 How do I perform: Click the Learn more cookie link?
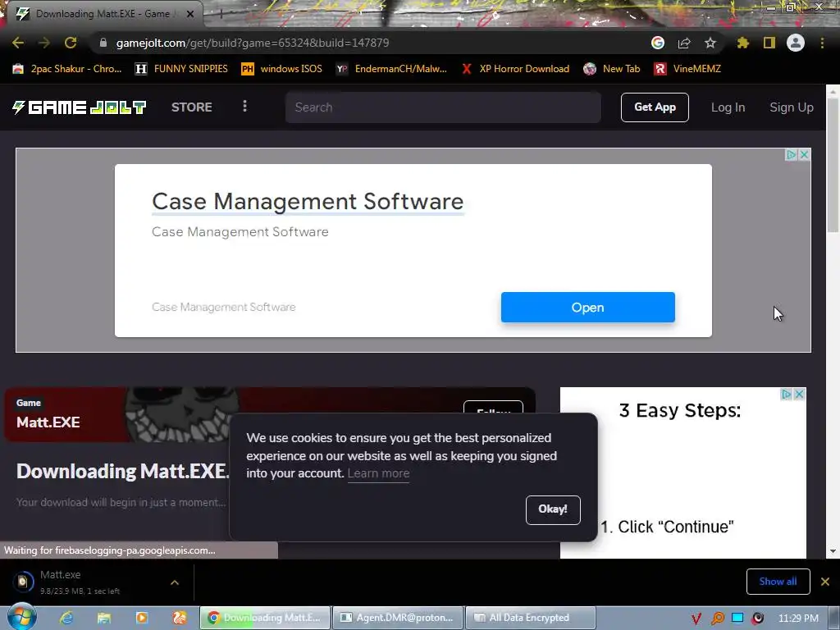pos(378,473)
